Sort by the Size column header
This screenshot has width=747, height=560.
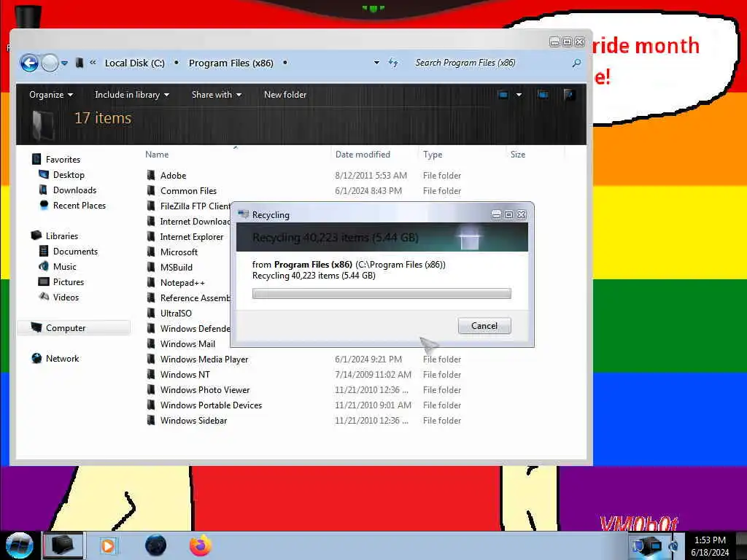[x=518, y=155]
